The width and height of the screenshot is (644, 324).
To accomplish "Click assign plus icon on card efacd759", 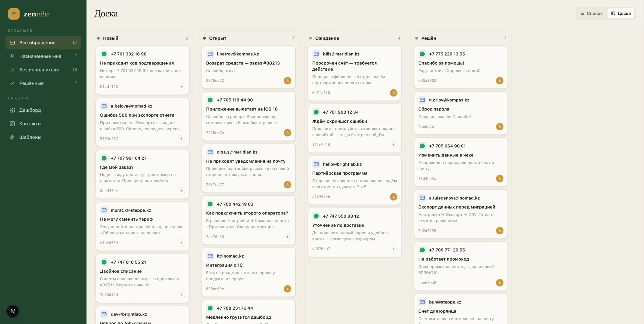I will tap(181, 243).
